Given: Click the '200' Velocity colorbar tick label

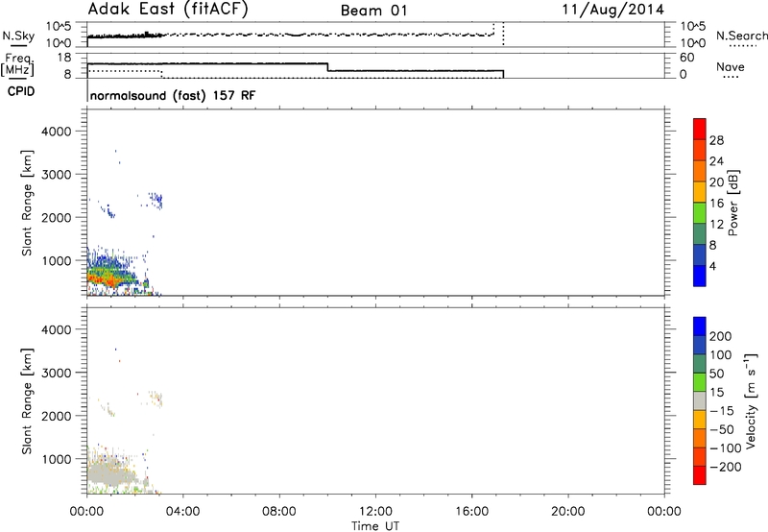Looking at the screenshot, I should coord(721,336).
